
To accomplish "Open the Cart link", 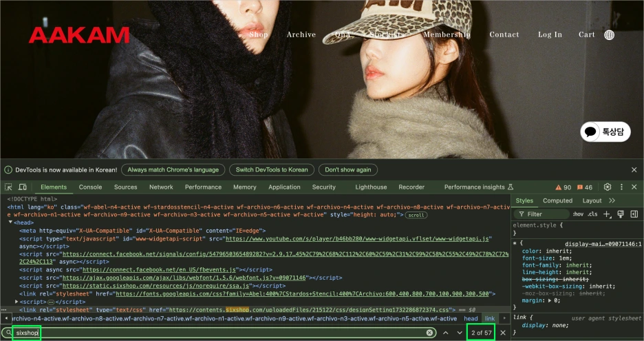I will coord(586,35).
